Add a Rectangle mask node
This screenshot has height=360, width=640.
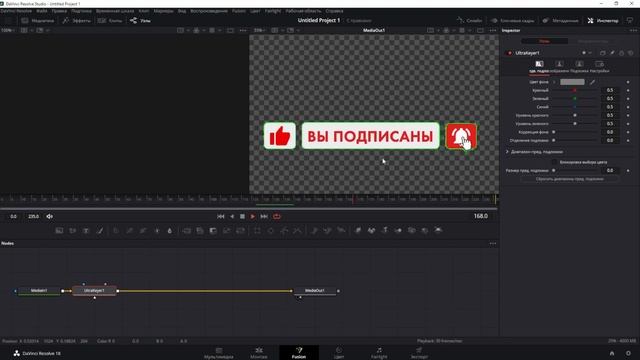(257, 231)
